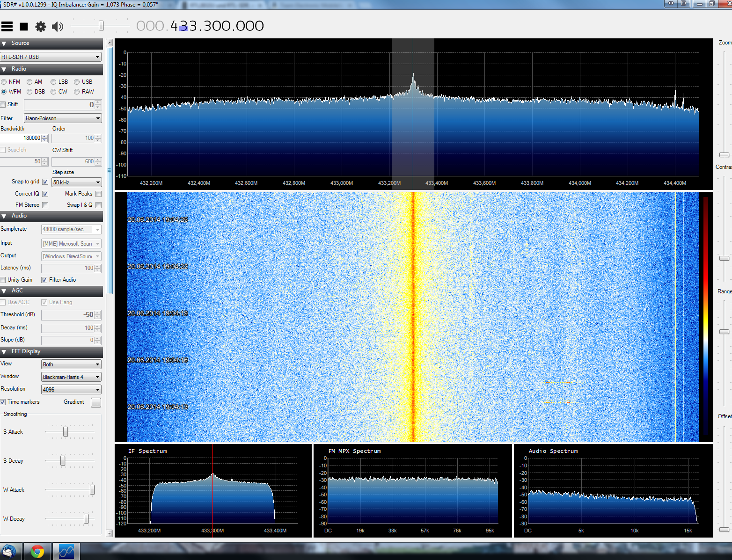The width and height of the screenshot is (732, 560).
Task: Enable Swap I & Q checkbox
Action: click(x=98, y=205)
